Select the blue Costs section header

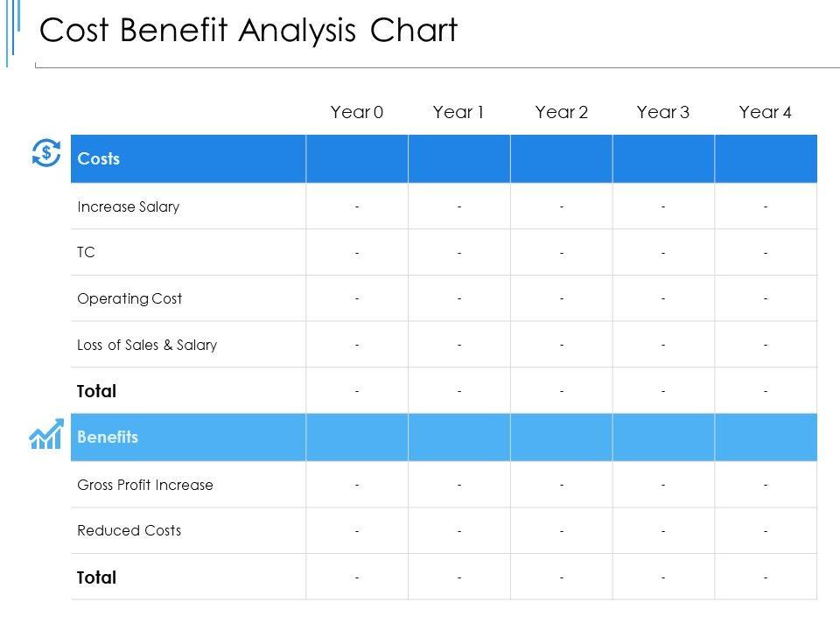click(99, 158)
